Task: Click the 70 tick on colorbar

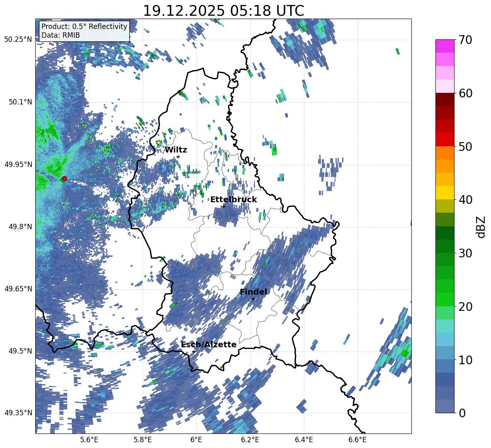Action: [465, 40]
